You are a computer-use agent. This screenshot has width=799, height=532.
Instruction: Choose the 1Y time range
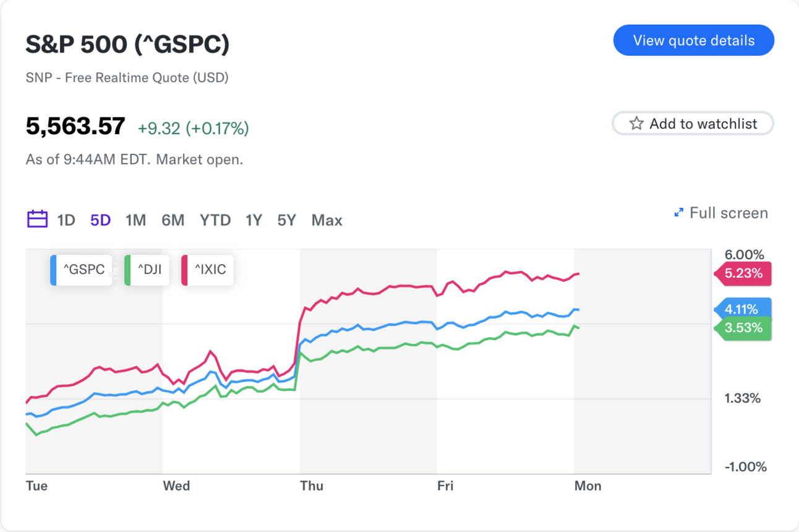point(254,220)
